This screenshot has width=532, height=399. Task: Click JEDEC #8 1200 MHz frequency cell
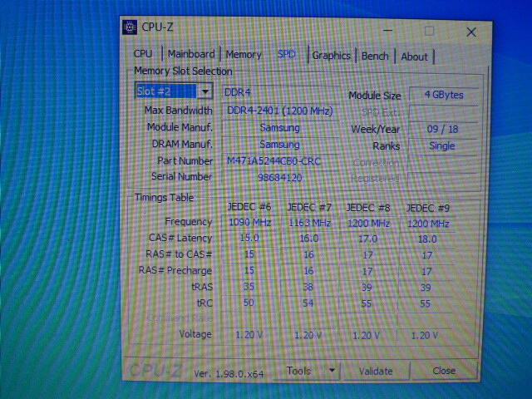[368, 224]
